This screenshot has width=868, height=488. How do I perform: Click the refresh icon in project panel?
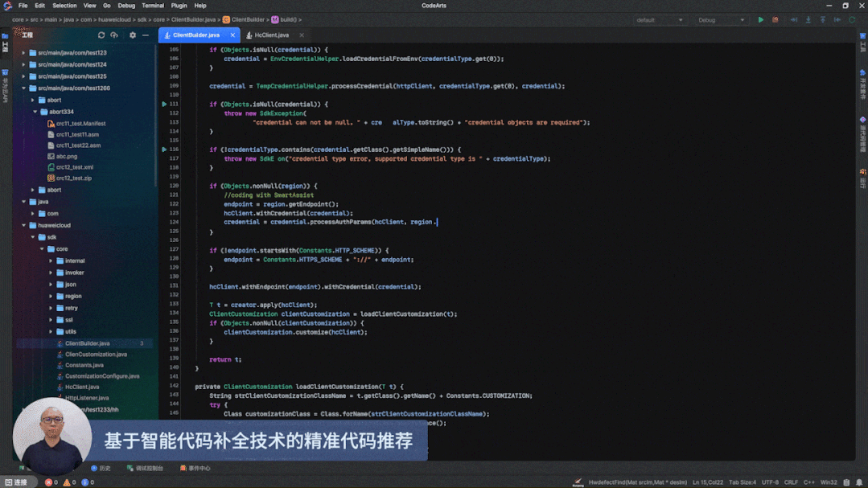tap(101, 35)
